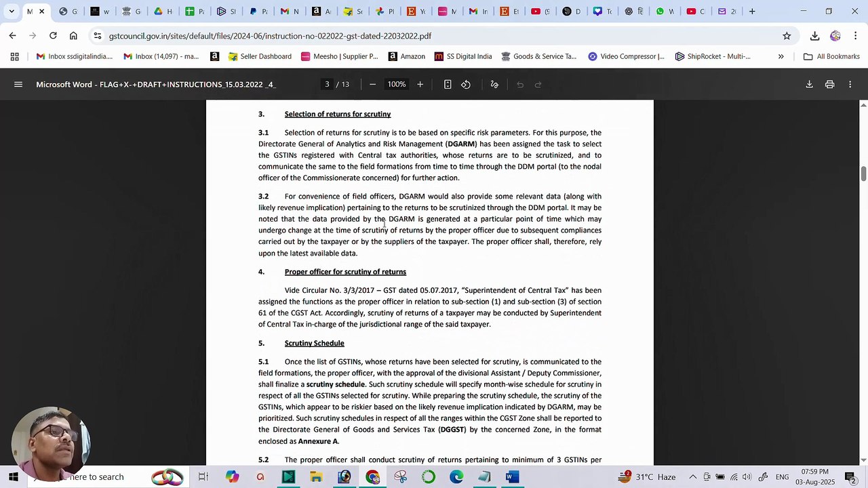Open the ShipRocket bookmark

coord(713,57)
